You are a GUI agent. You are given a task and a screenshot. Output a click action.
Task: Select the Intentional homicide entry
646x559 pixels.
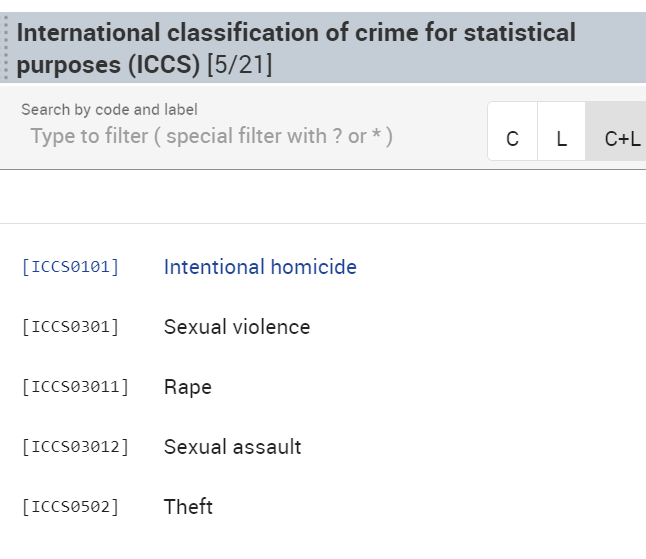tap(260, 267)
